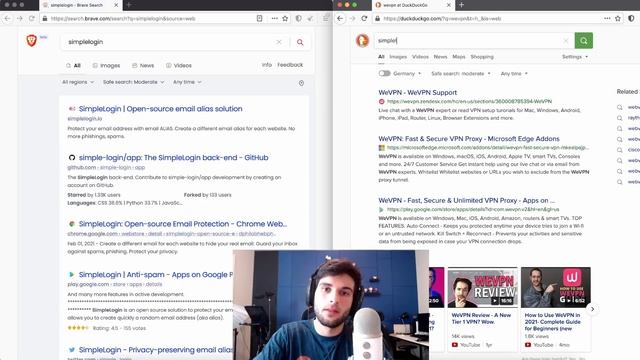Image resolution: width=640 pixels, height=360 pixels.
Task: Switch to the DuckDuckGo Shopping tab
Action: tap(482, 57)
